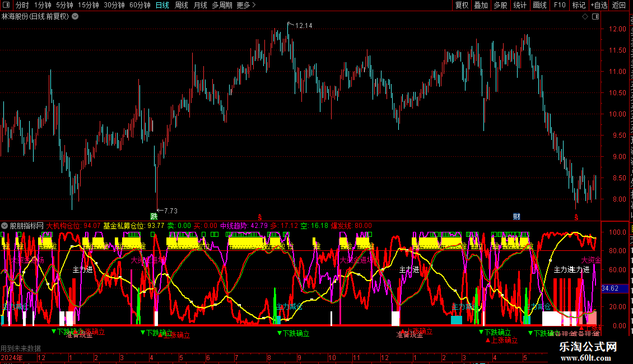Screen dimensions: 633x364
Task: Switch to 分时 intraday chart
Action: pyautogui.click(x=22, y=5)
